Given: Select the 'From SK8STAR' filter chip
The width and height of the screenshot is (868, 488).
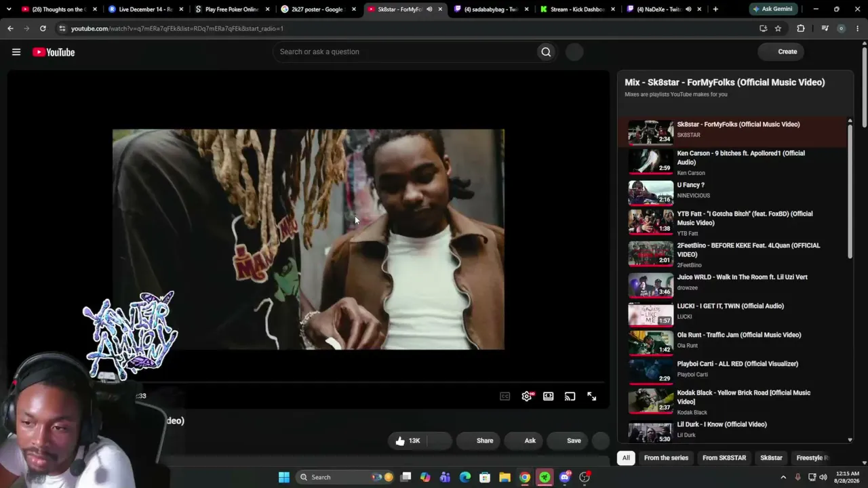Looking at the screenshot, I should tap(724, 458).
